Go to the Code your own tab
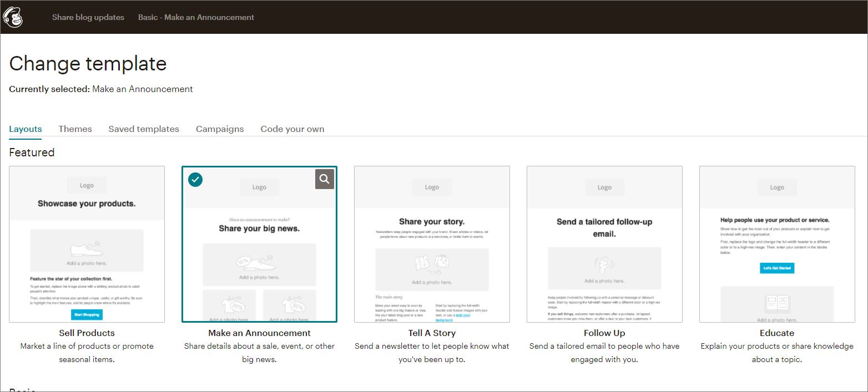 pos(292,129)
